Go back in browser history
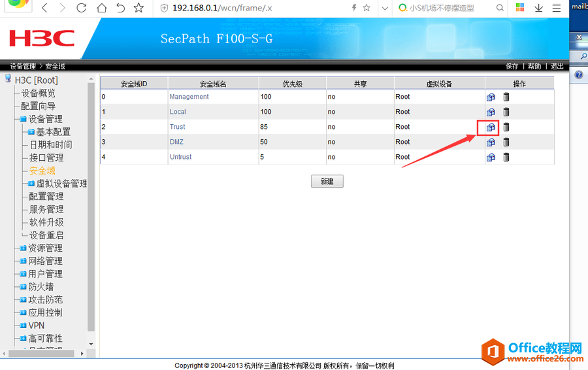 [44, 7]
